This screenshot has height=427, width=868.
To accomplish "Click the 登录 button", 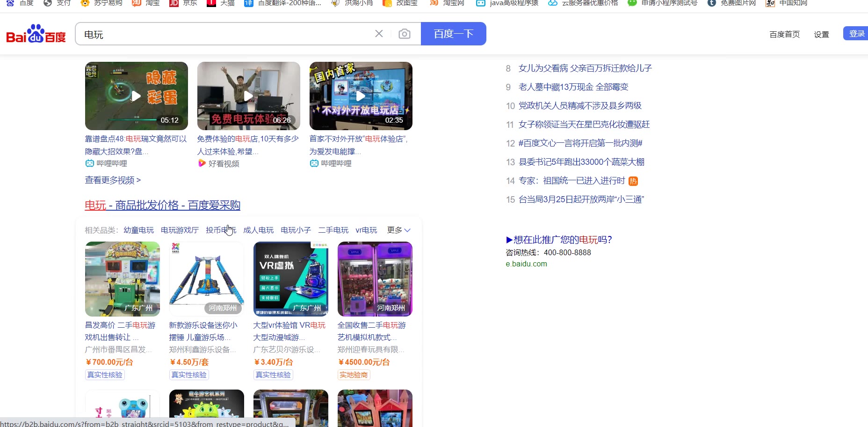I will [x=856, y=34].
